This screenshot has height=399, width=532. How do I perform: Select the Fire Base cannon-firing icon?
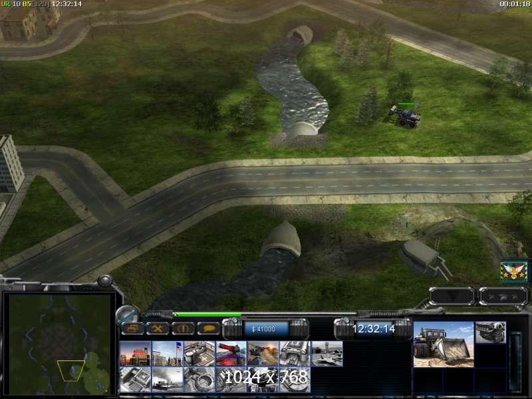tap(263, 354)
